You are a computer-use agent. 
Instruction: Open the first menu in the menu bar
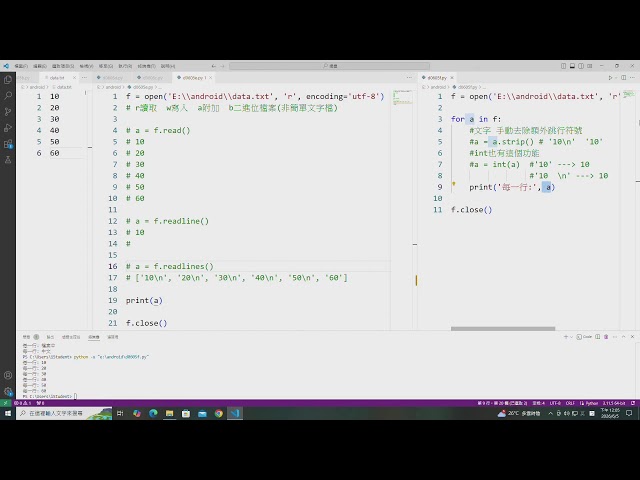[x=21, y=66]
